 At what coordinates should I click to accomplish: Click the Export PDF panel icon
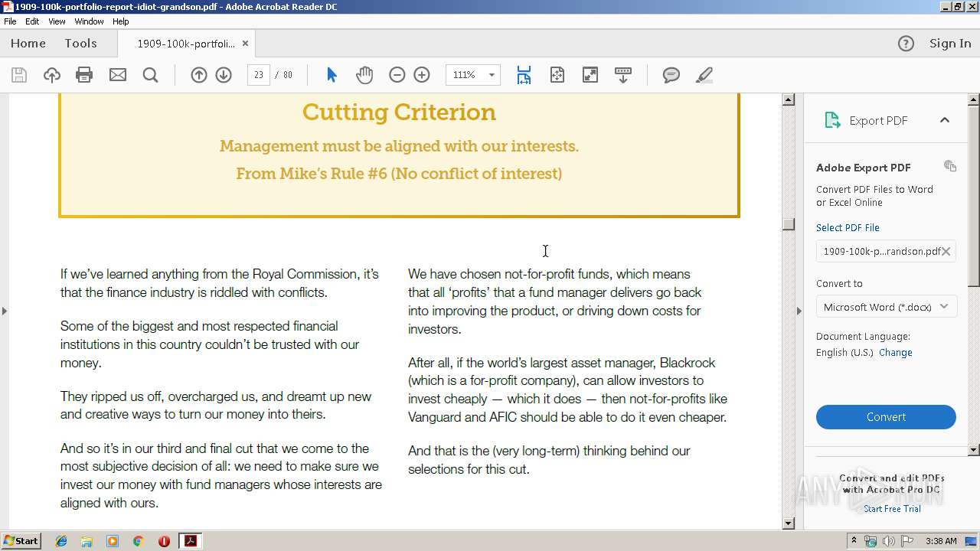click(832, 120)
